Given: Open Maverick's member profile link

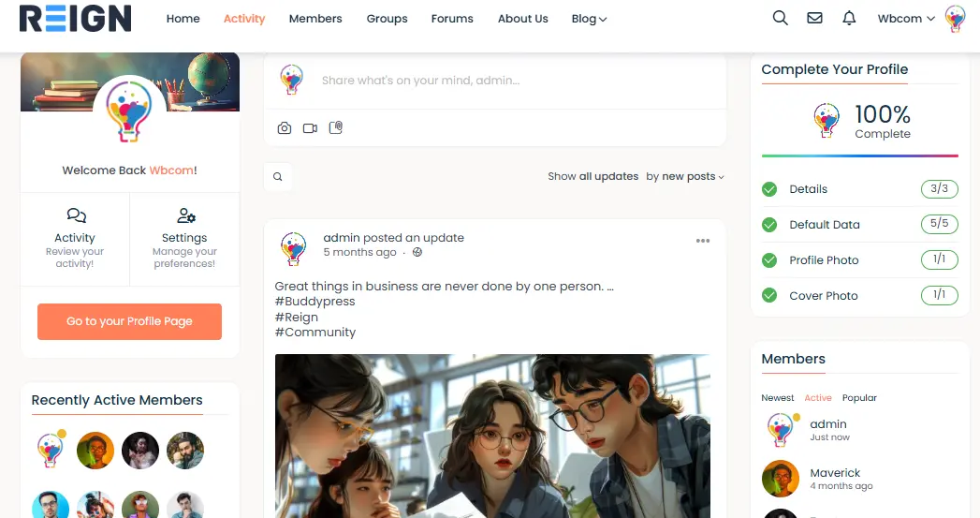Looking at the screenshot, I should (x=834, y=473).
